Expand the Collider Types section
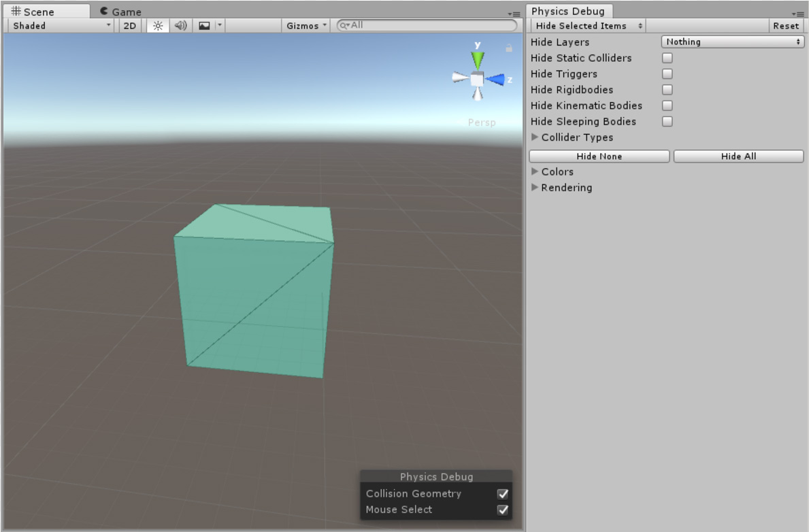The width and height of the screenshot is (809, 532). (x=535, y=137)
